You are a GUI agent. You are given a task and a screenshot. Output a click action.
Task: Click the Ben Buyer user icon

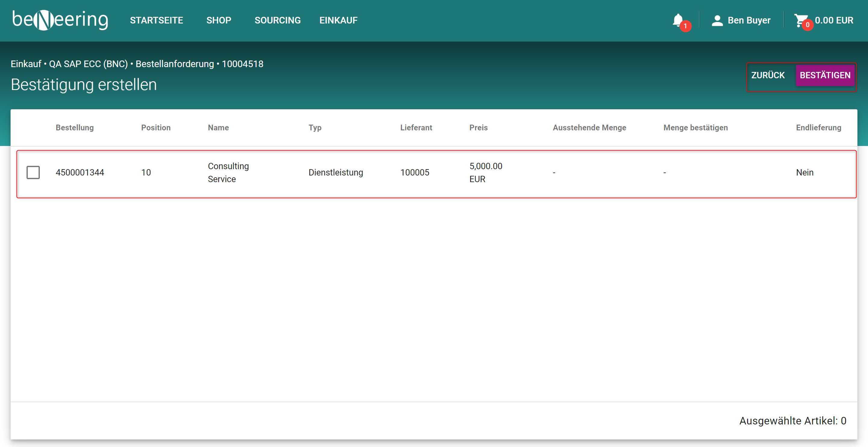(x=717, y=20)
